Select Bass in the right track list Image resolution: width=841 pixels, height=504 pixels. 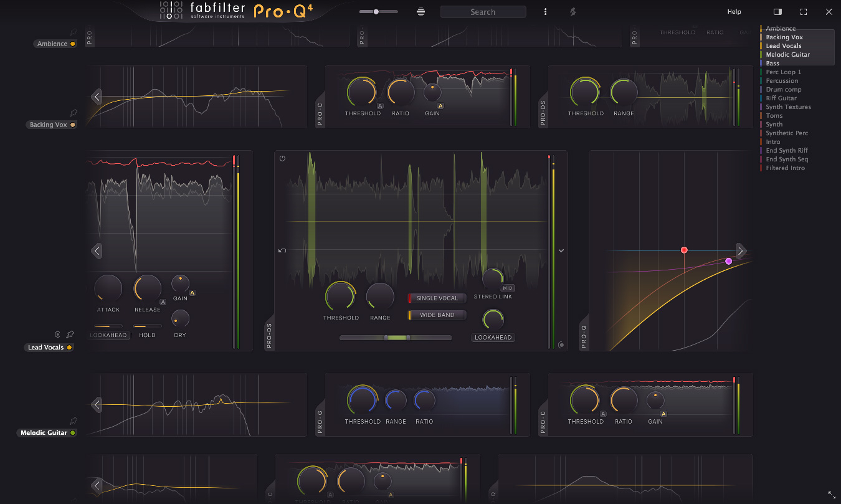(x=772, y=63)
